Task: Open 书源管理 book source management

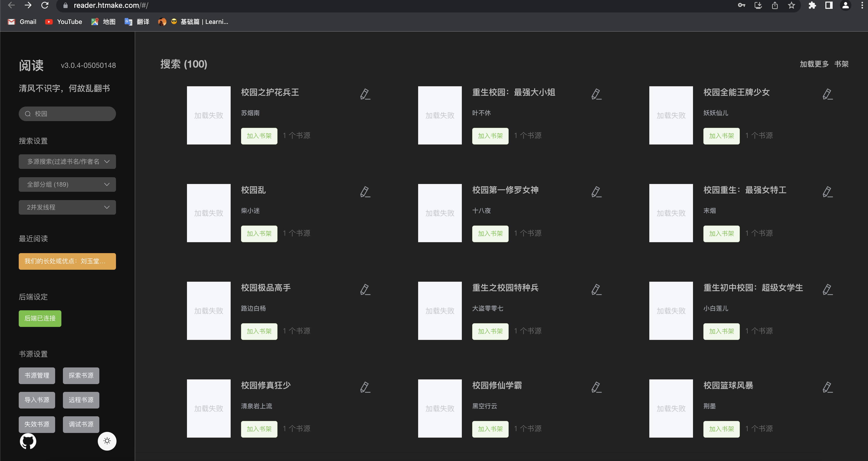Action: coord(37,376)
